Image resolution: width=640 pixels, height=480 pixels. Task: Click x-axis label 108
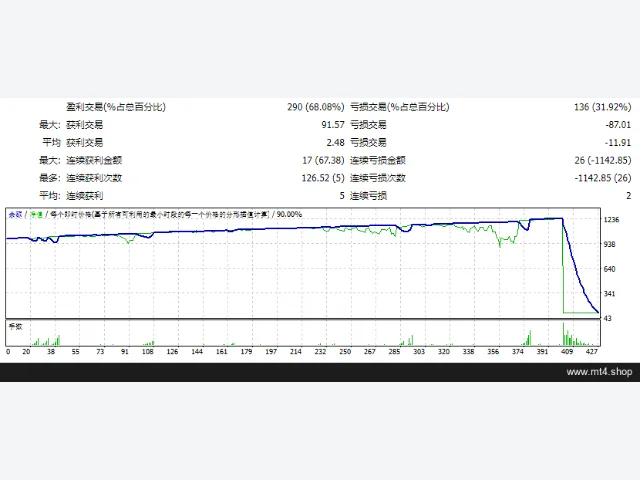148,351
